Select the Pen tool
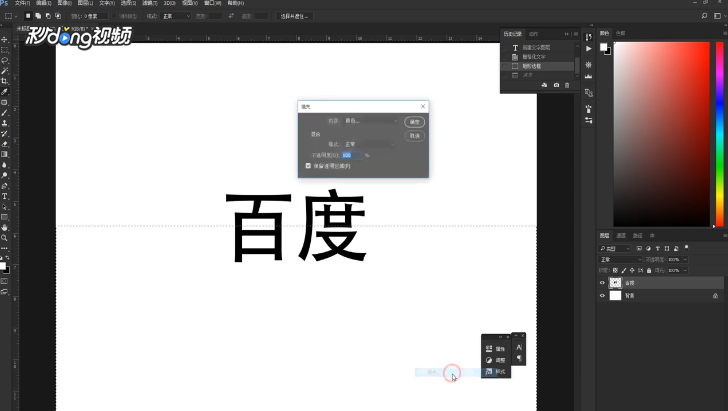728x411 pixels. click(5, 186)
